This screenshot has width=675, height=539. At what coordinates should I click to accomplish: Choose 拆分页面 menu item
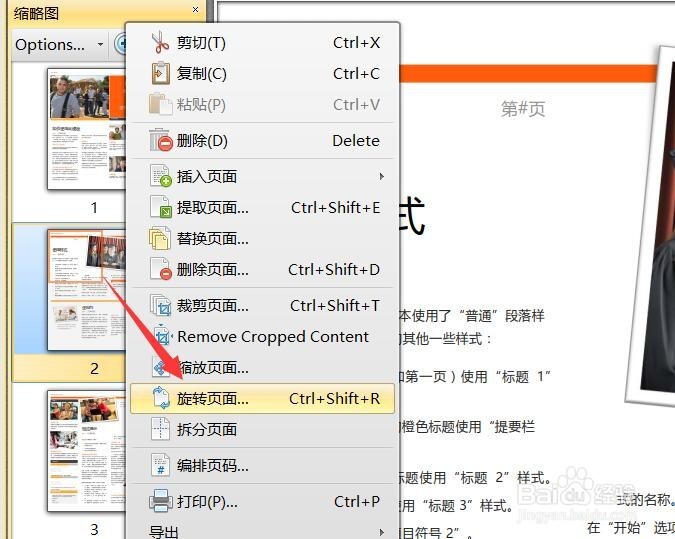pyautogui.click(x=263, y=429)
